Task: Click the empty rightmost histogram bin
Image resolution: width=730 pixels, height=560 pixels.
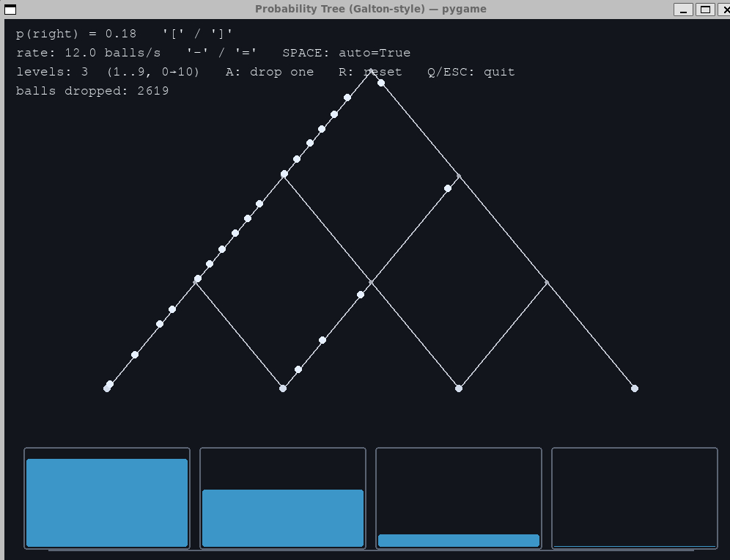Action: point(635,498)
